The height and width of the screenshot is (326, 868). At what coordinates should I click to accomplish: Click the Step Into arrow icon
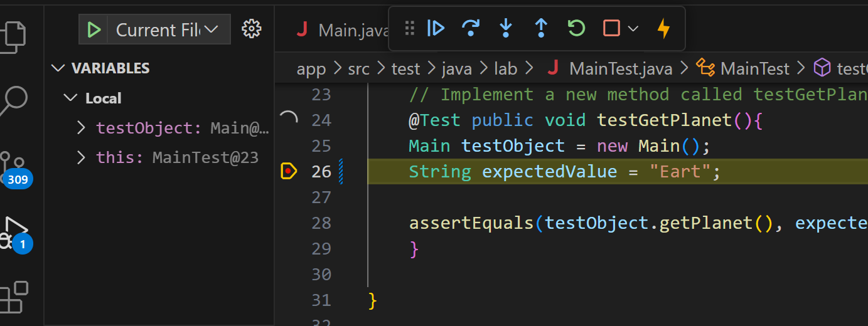tap(505, 28)
